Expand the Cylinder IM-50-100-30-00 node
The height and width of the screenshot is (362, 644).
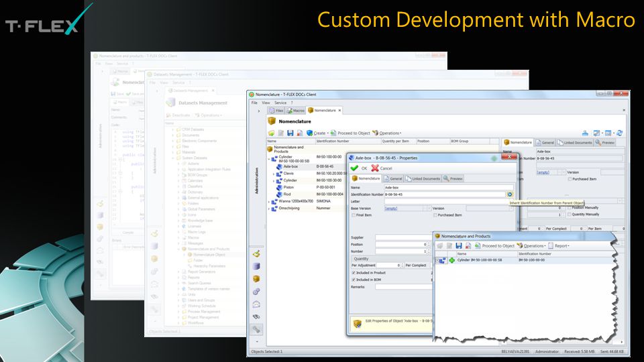pos(274,180)
